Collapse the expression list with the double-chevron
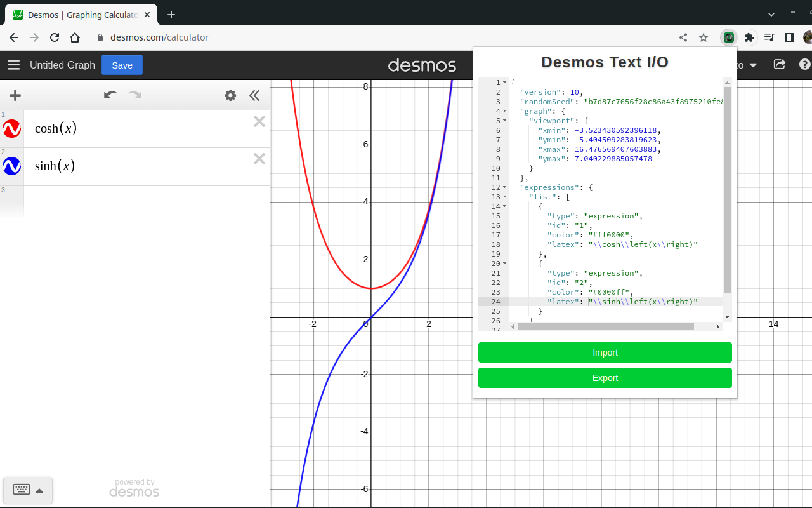The height and width of the screenshot is (508, 812). 254,95
